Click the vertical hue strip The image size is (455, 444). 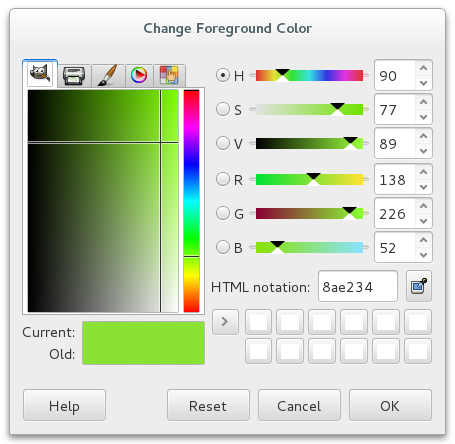(x=191, y=201)
